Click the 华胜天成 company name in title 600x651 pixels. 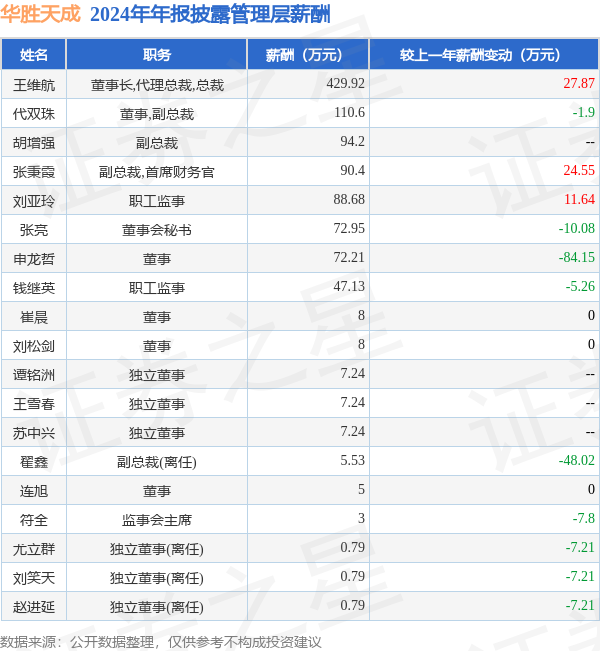[40, 14]
